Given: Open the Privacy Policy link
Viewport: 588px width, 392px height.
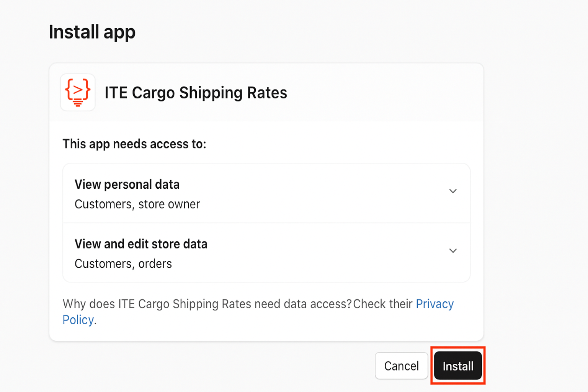Looking at the screenshot, I should pyautogui.click(x=435, y=304).
